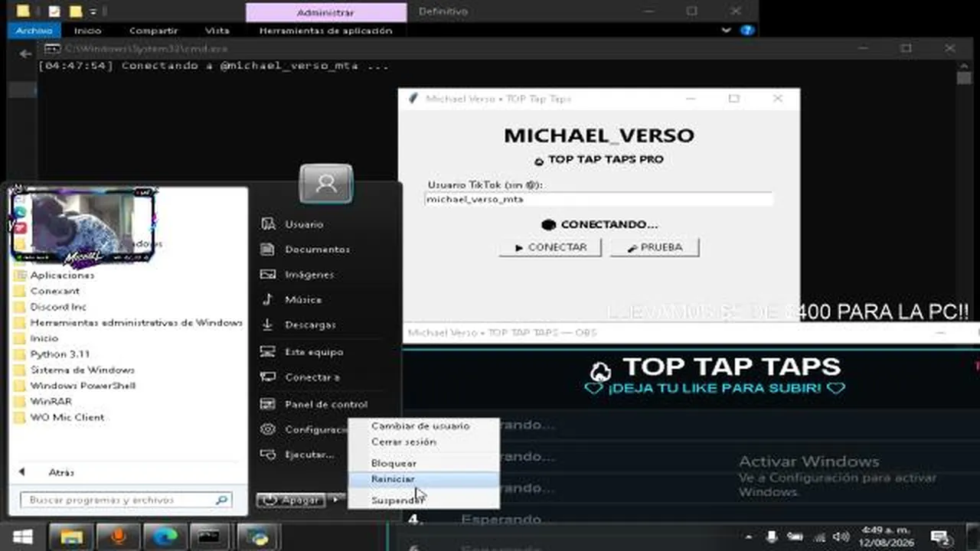Open the Archivo tab in Explorer

tap(34, 31)
